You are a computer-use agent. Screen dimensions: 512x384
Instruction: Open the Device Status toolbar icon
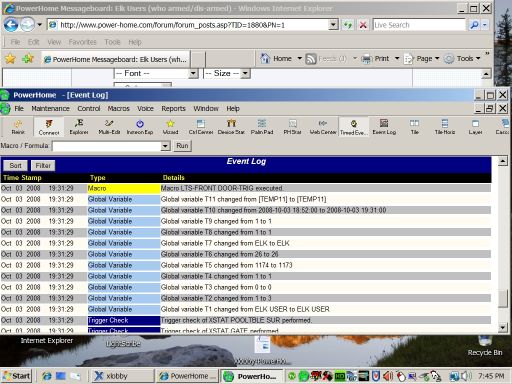point(231,127)
